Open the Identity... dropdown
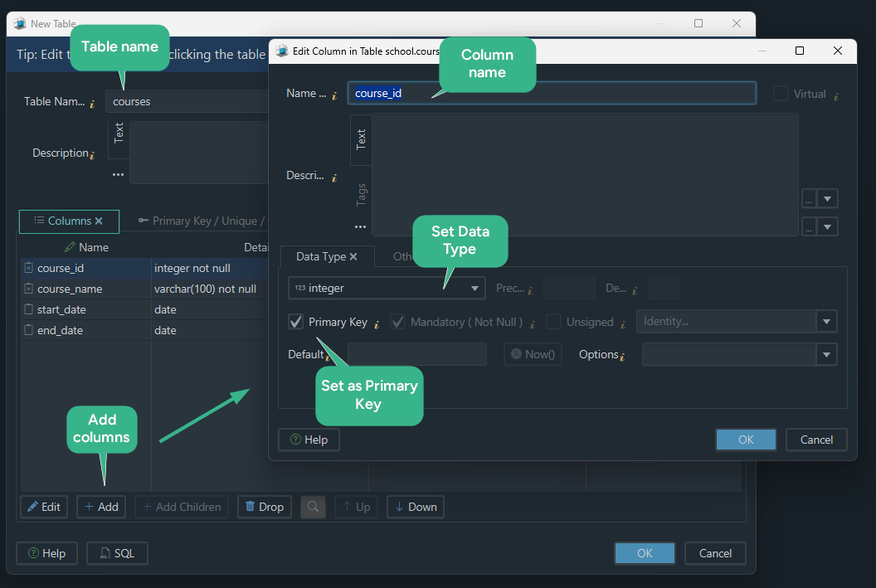The image size is (876, 588). (826, 322)
